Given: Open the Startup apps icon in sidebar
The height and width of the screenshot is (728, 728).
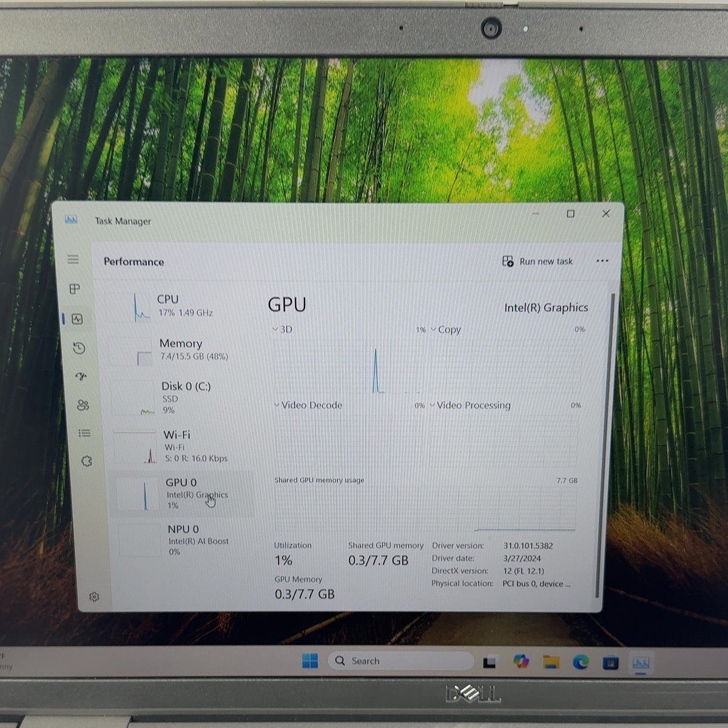Looking at the screenshot, I should [81, 377].
